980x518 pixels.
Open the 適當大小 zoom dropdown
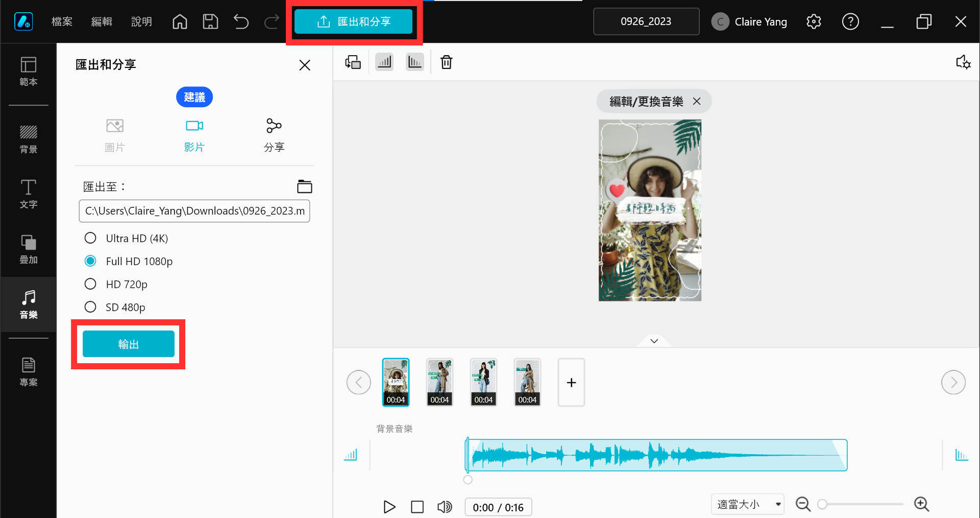tap(748, 504)
